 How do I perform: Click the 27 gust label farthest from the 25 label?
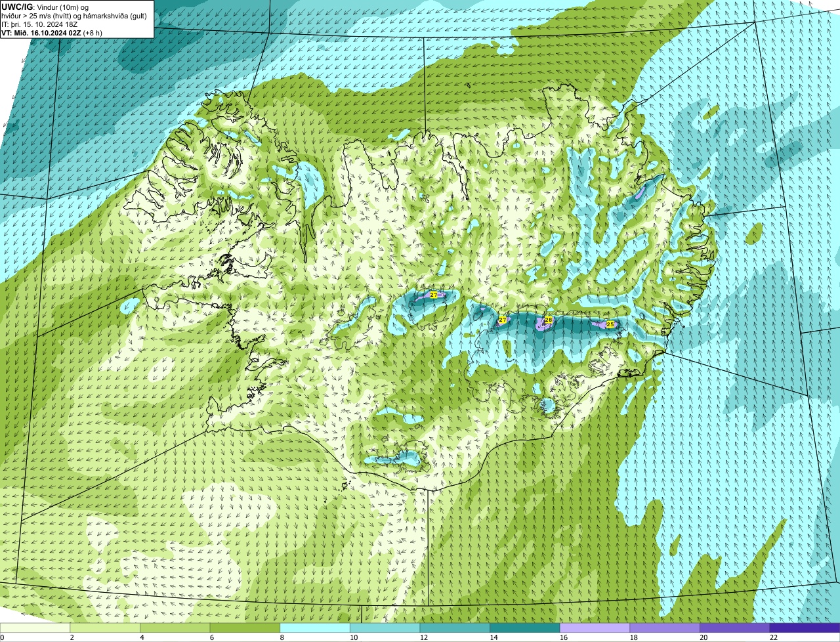point(434,295)
